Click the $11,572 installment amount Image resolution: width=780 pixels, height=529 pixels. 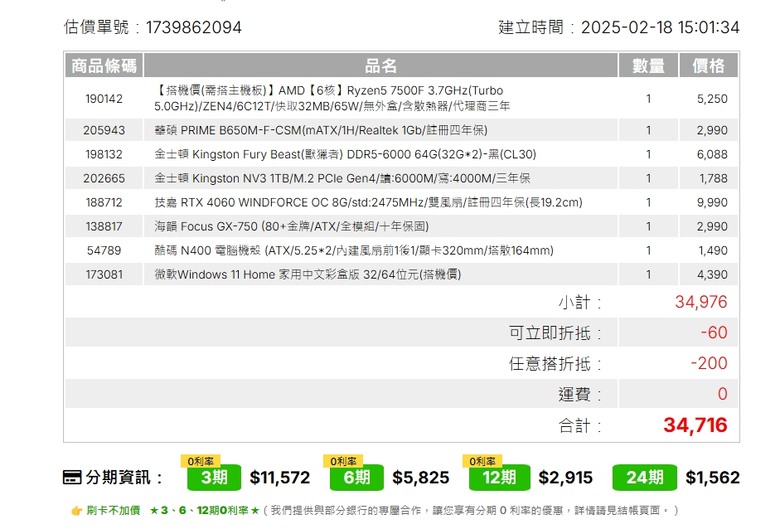[280, 478]
